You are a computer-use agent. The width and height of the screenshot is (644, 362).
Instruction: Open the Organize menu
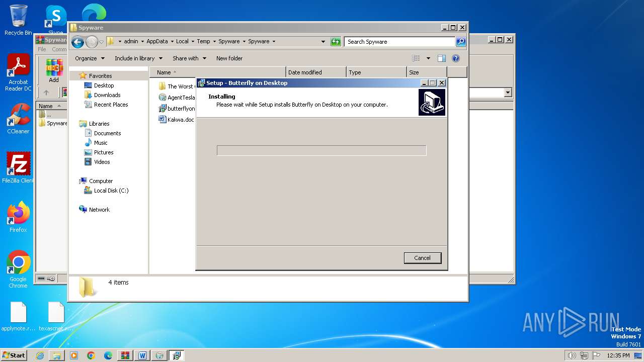pos(90,58)
